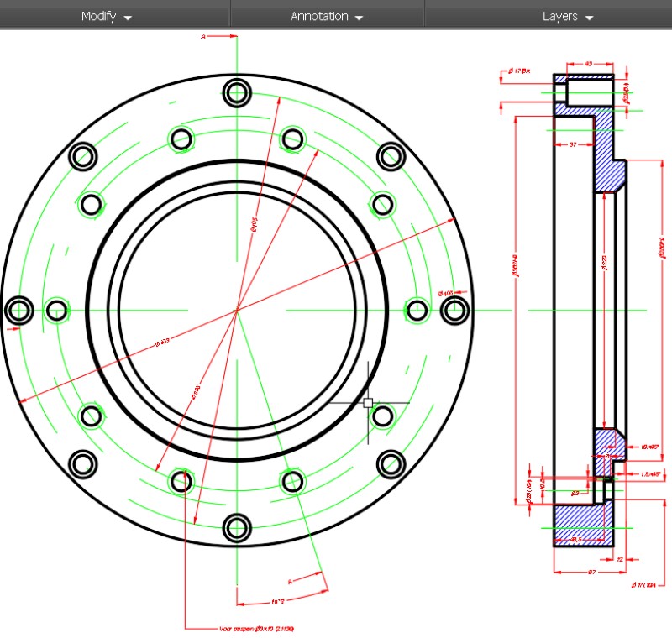This screenshot has width=672, height=638.
Task: Select the bottom outer bolt hole
Action: pos(237,528)
